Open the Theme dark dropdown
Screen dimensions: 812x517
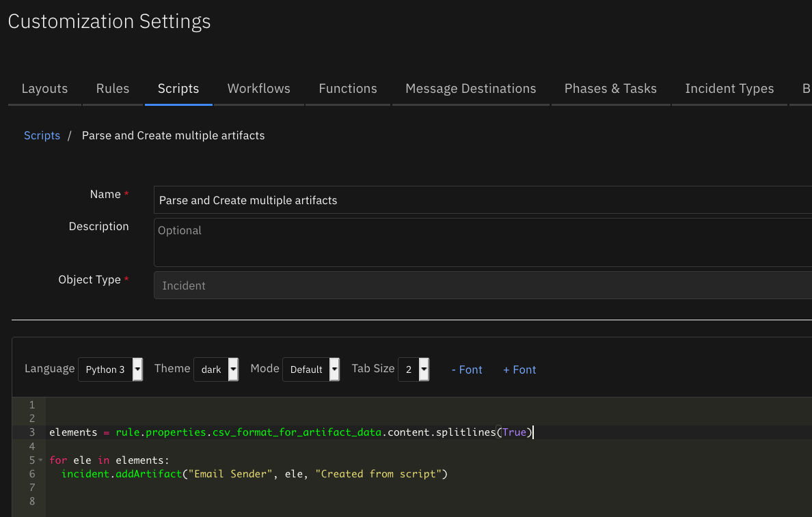216,369
